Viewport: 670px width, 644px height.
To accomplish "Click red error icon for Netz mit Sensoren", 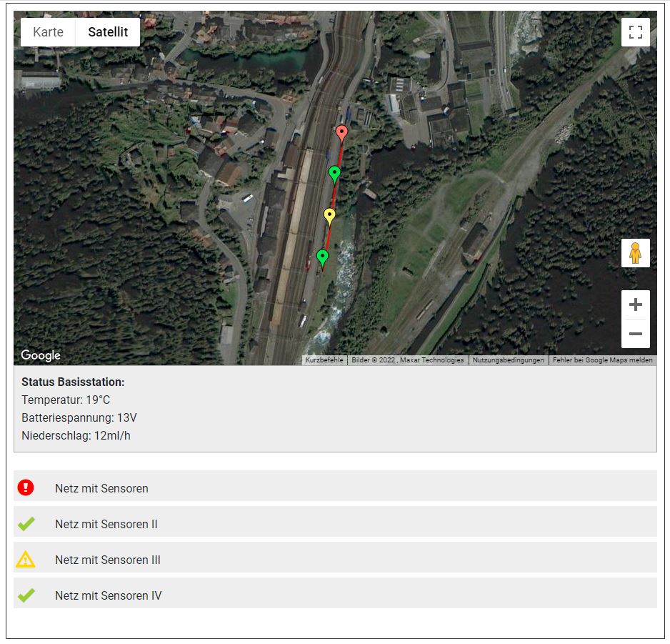I will [x=26, y=487].
